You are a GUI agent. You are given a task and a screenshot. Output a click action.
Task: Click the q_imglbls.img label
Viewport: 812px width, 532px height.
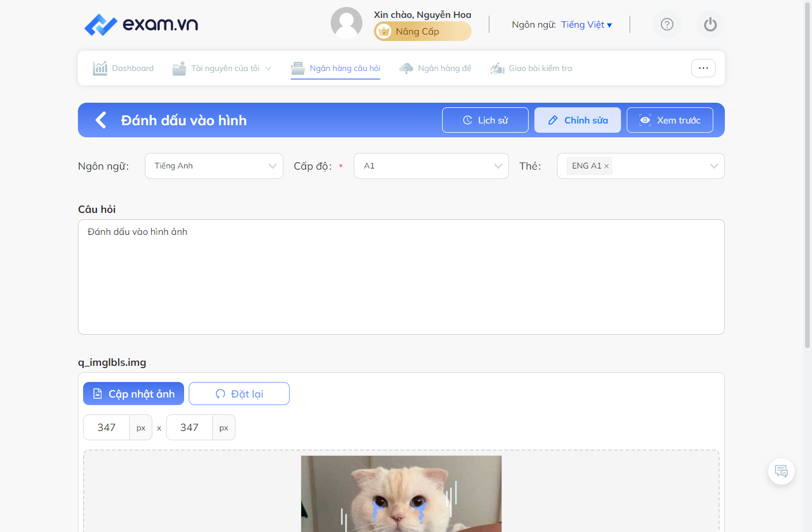tap(112, 362)
